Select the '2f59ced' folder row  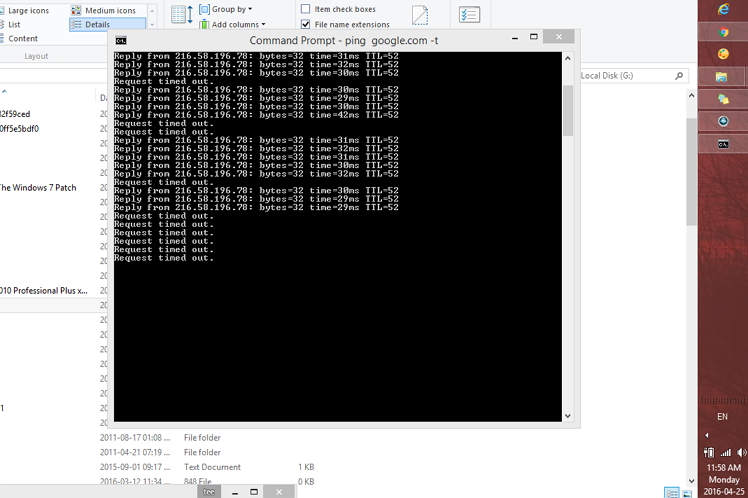15,114
